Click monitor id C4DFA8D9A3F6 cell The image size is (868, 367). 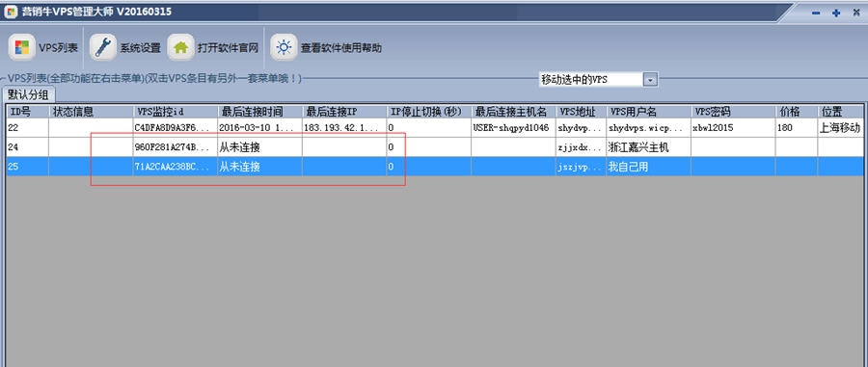(176, 128)
